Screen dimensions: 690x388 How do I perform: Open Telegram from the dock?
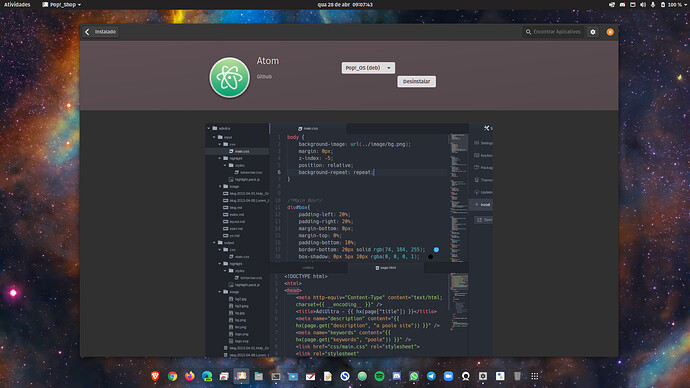(x=431, y=376)
